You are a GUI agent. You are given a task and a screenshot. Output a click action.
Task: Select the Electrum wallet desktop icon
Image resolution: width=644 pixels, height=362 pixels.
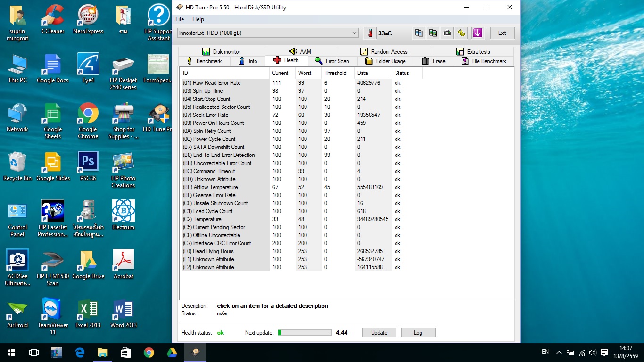tap(124, 215)
